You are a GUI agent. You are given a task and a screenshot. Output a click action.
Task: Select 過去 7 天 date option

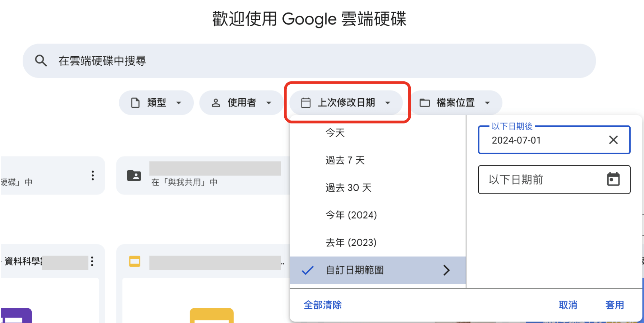click(x=378, y=160)
